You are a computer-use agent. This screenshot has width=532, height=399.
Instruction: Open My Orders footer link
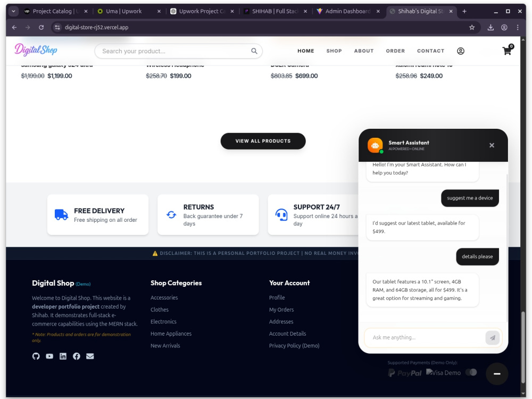coord(281,310)
